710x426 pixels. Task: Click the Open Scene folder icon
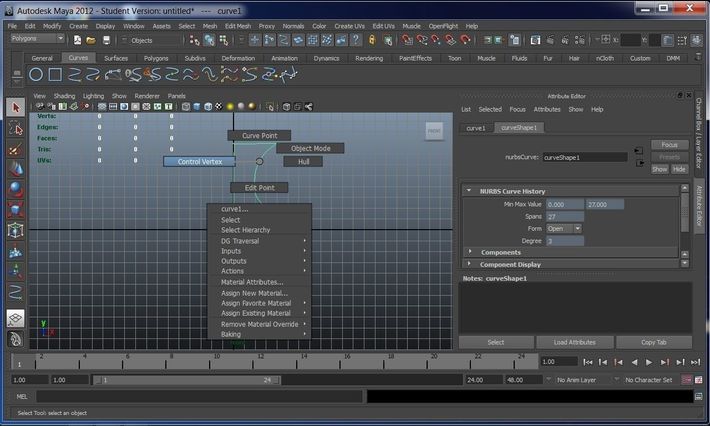pyautogui.click(x=91, y=40)
